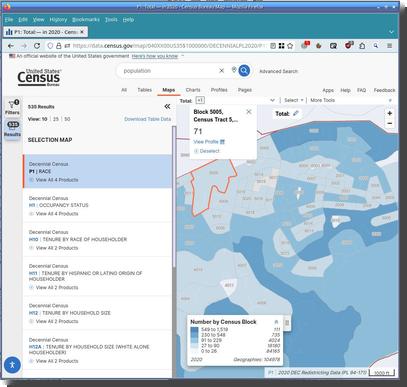Screen dimensions: 407x387
Task: Expand View All 4 Products under P1 RACE
Action: (54, 180)
